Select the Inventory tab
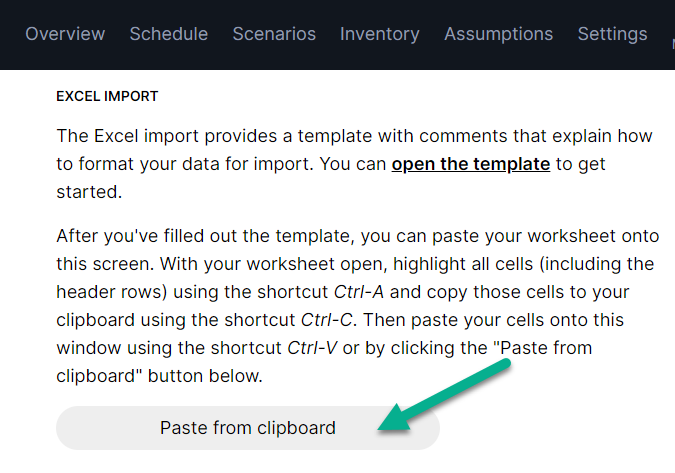The height and width of the screenshot is (473, 675). coord(380,34)
